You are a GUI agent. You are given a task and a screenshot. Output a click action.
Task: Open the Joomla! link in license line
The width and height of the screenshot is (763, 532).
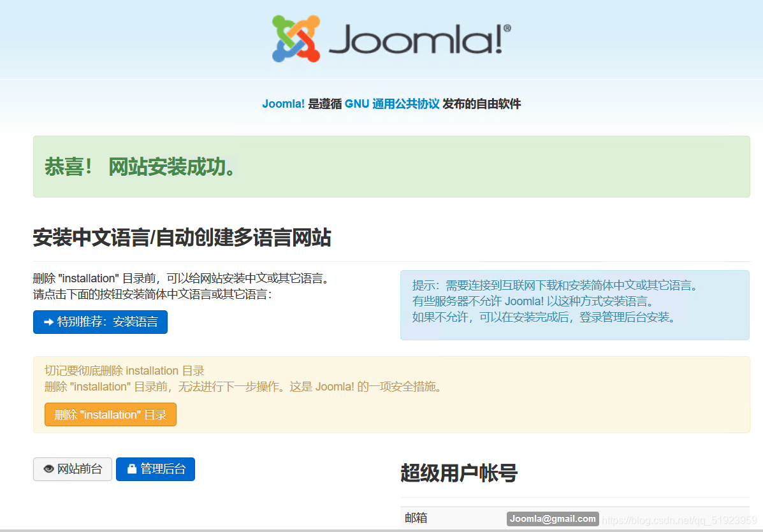283,104
